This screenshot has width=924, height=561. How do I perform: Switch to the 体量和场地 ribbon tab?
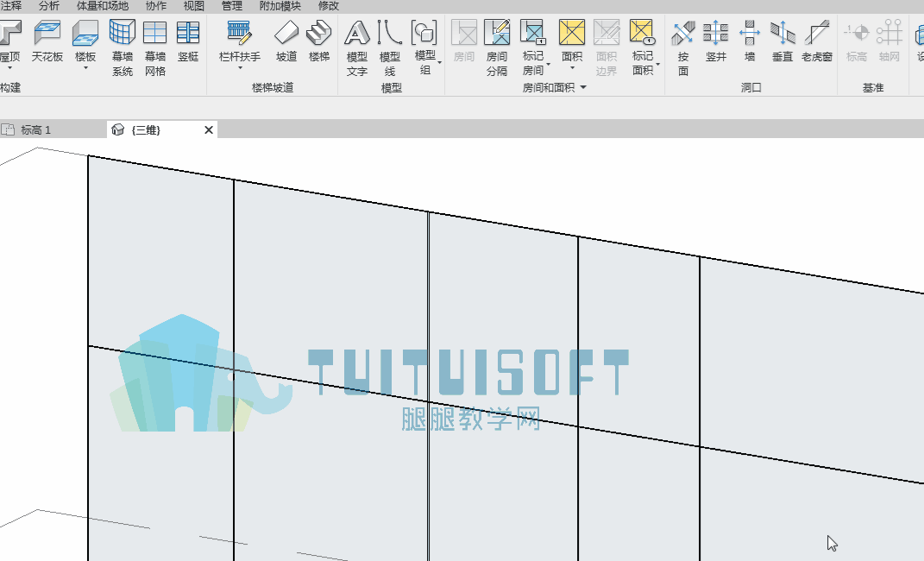[103, 6]
